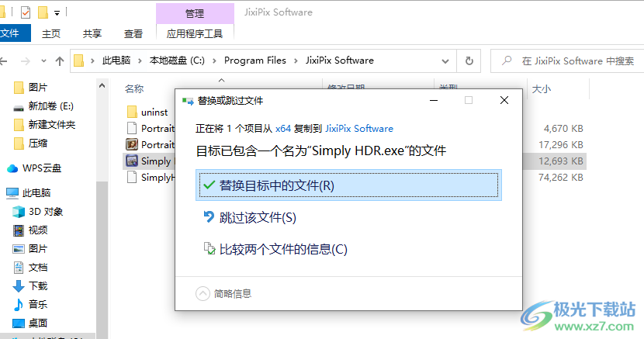Click the search magnifier icon

pyautogui.click(x=507, y=61)
